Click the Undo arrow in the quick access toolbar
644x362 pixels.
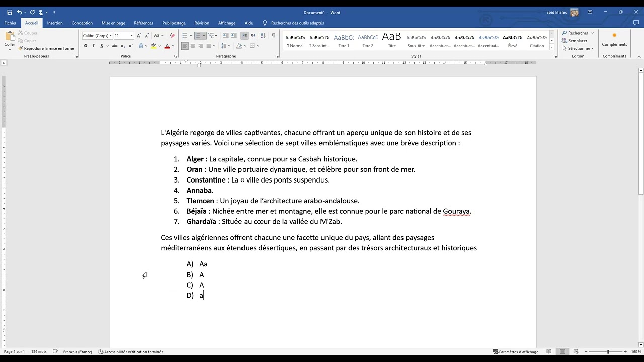(19, 12)
